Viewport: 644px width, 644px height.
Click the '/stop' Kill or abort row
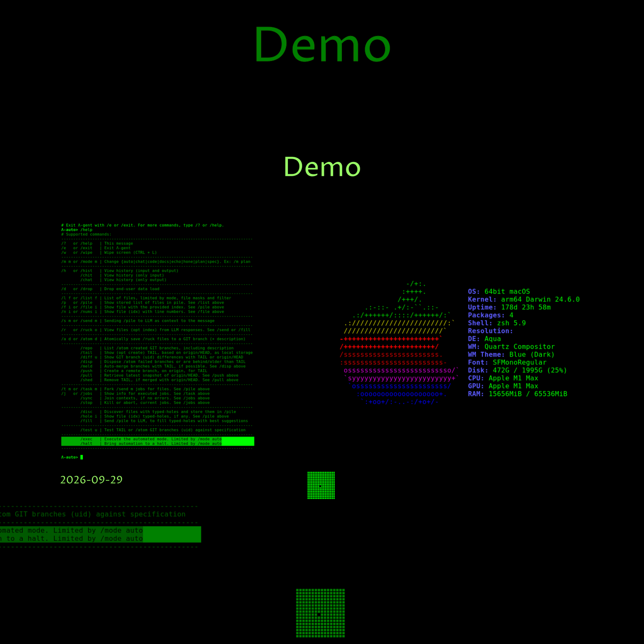pyautogui.click(x=145, y=402)
